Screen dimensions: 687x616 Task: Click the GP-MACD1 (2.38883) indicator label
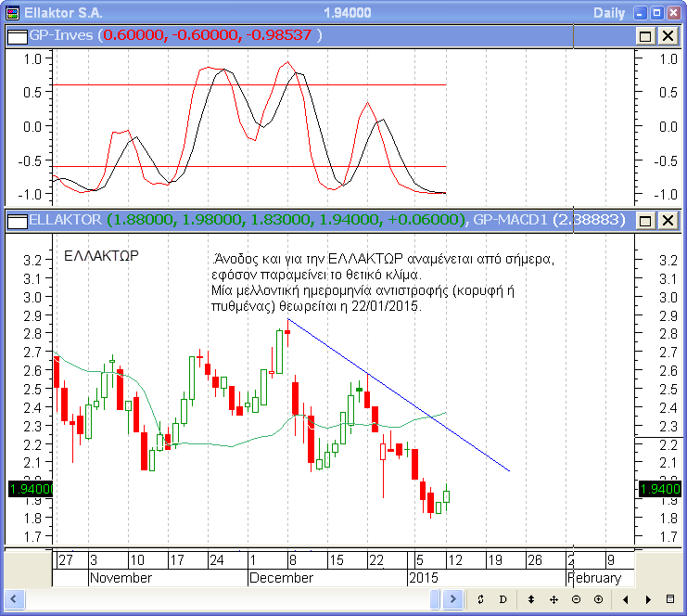[549, 220]
